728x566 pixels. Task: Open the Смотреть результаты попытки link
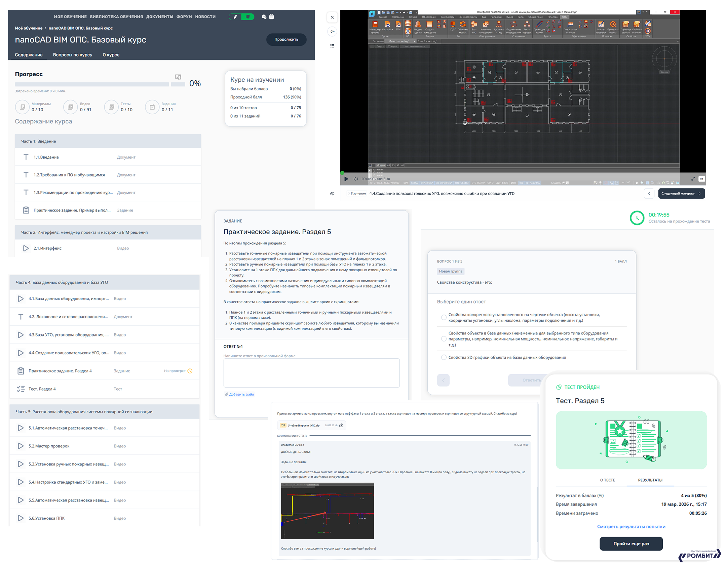[631, 526]
